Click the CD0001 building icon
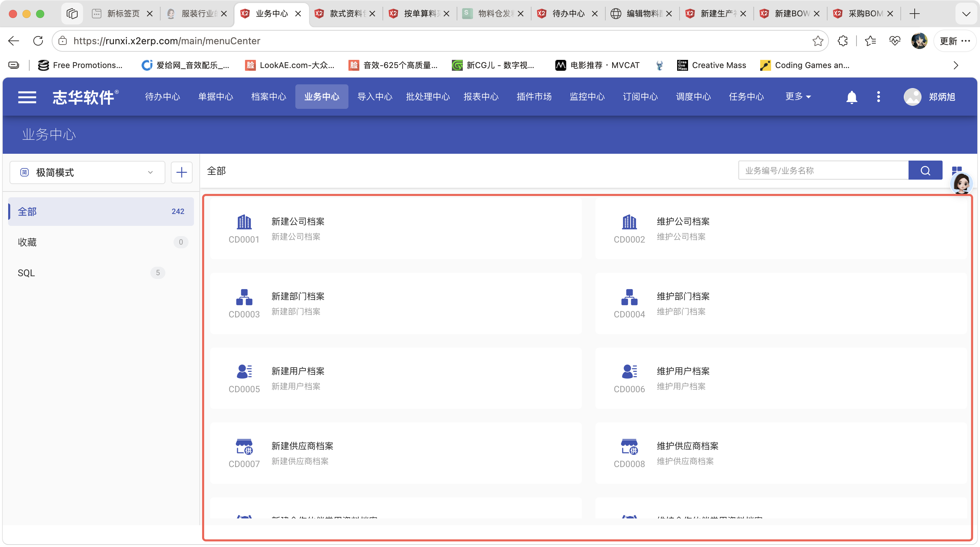The width and height of the screenshot is (980, 547). (x=244, y=222)
